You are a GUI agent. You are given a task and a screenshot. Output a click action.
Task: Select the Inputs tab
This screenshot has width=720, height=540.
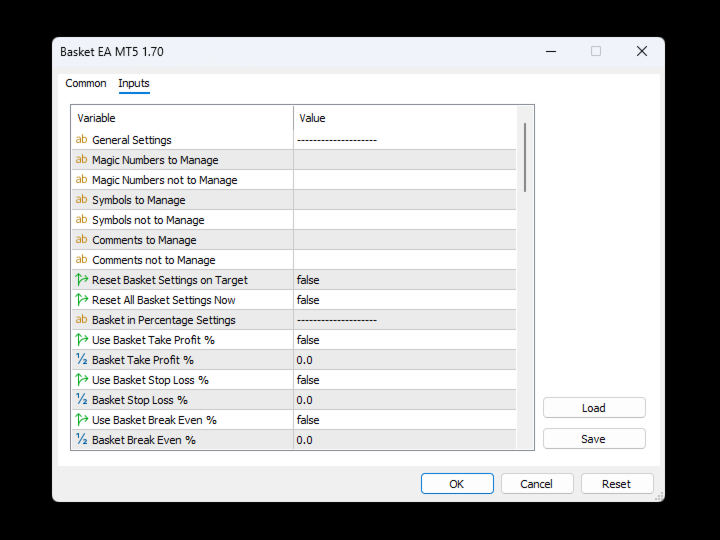[x=134, y=83]
